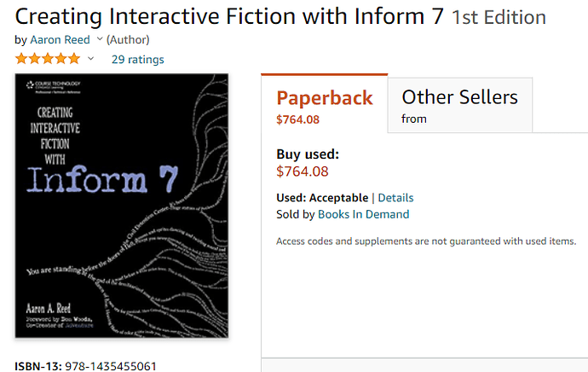Click the five-star rating icons
The image size is (588, 372).
48,59
